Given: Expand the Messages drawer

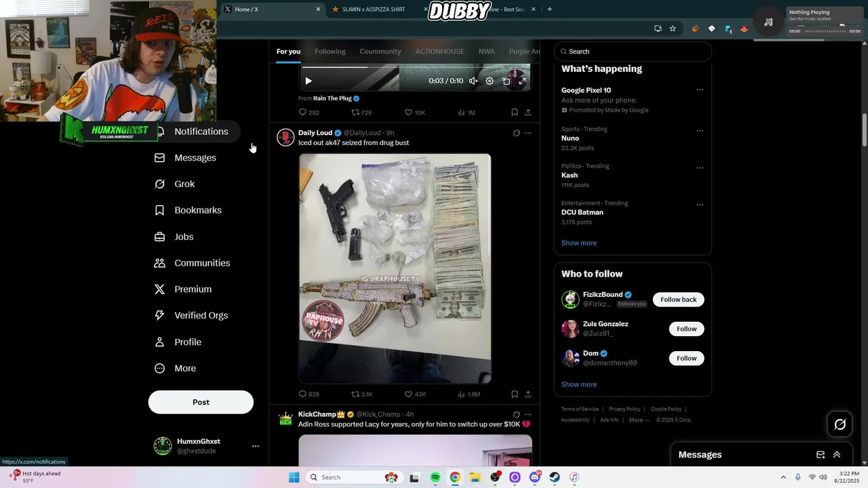Looking at the screenshot, I should point(837,455).
